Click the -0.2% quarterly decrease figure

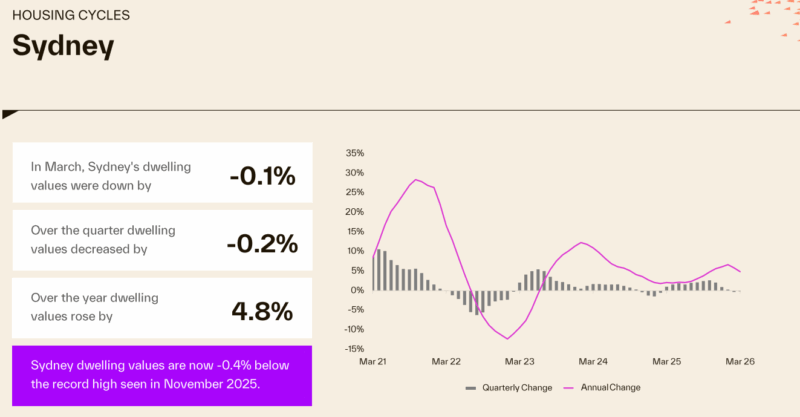(262, 243)
